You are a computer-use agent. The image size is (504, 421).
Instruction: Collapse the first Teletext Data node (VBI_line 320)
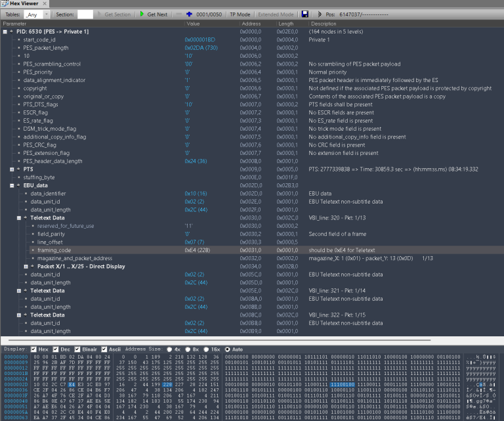pyautogui.click(x=19, y=218)
